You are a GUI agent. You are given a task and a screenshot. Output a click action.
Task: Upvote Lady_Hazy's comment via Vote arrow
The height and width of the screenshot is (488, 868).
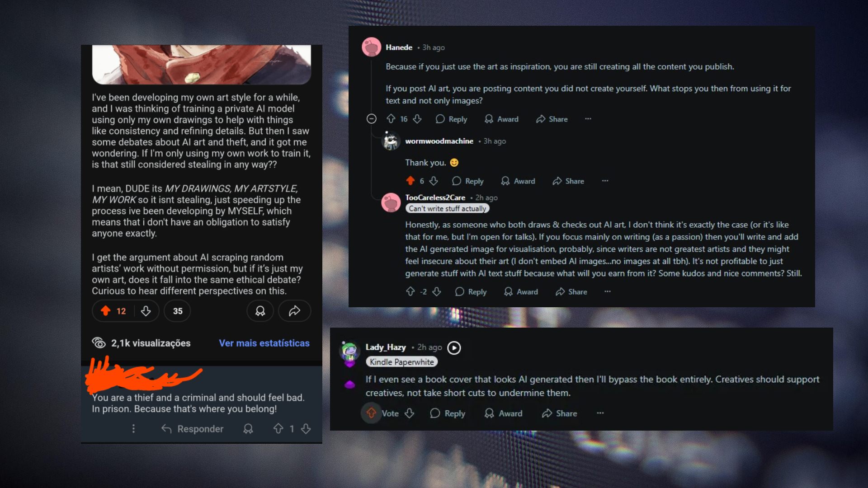(x=371, y=413)
